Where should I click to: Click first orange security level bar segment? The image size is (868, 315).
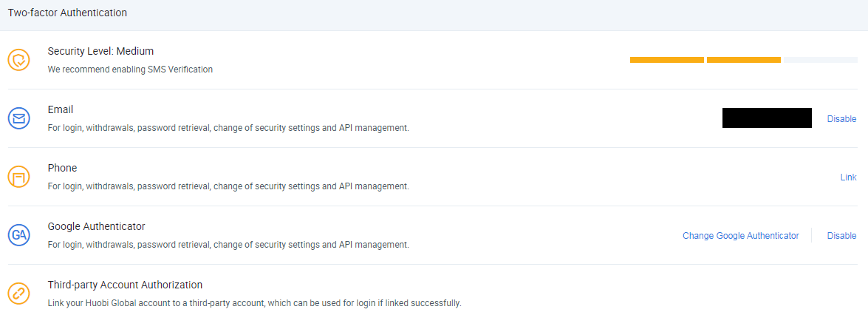coord(667,60)
